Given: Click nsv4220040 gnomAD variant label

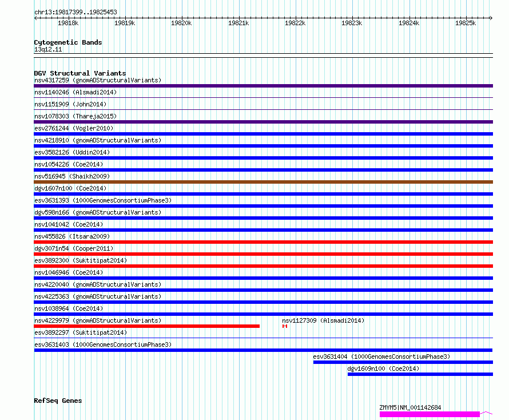Looking at the screenshot, I should [x=98, y=284].
